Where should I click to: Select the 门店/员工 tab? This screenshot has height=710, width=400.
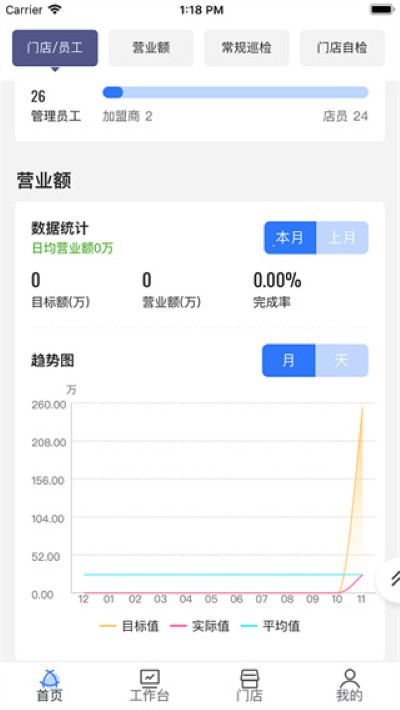tap(55, 48)
